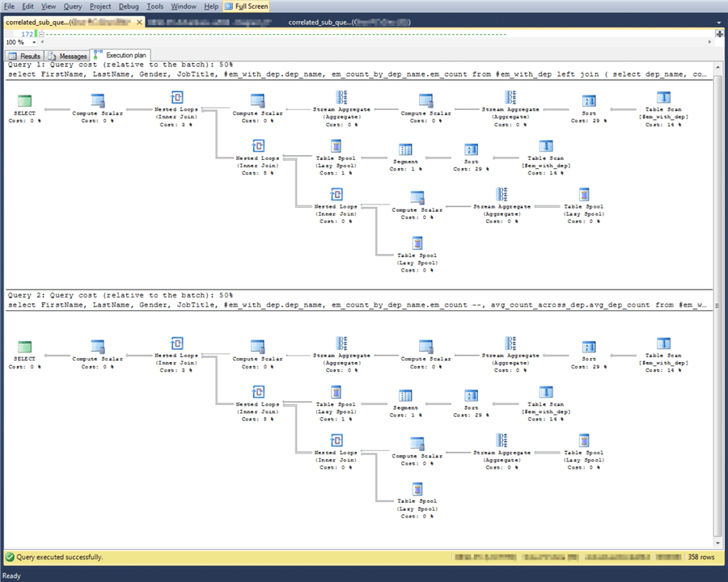The width and height of the screenshot is (728, 582).
Task: Select the Execution plan tab
Action: (121, 55)
